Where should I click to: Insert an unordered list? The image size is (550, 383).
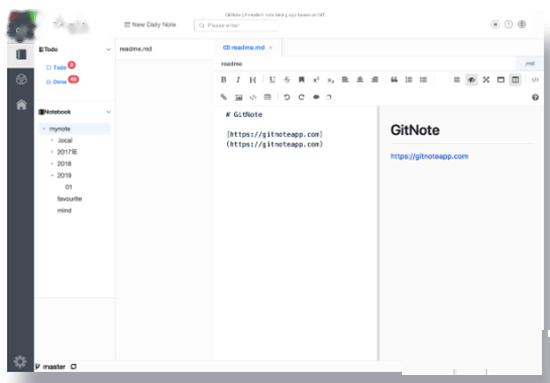click(423, 80)
